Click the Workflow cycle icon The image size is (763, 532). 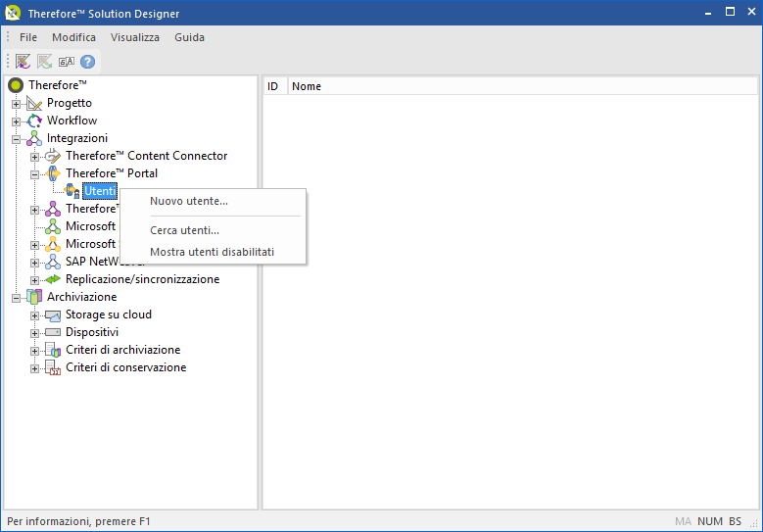click(34, 121)
